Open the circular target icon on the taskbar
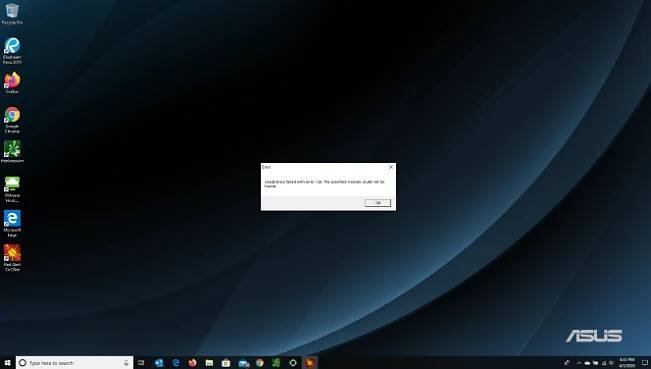Screen dimensions: 651x369 [293, 363]
